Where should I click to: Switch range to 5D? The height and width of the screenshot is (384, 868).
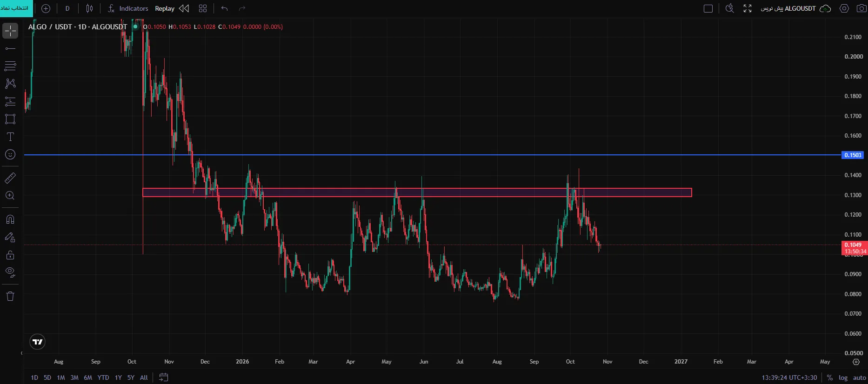tap(47, 377)
